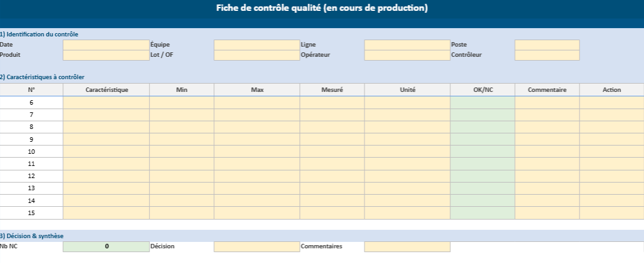Click the Produit input field
644x263 pixels.
tap(106, 56)
